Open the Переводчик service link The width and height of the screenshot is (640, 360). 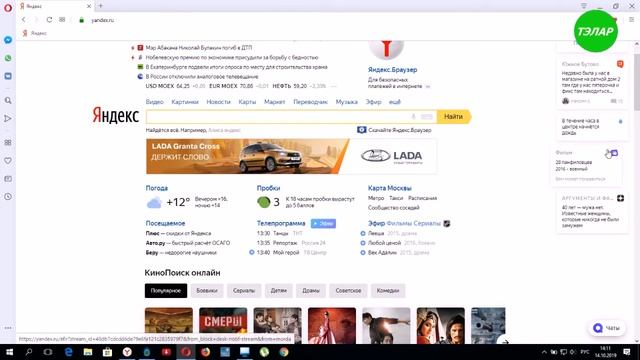(310, 102)
